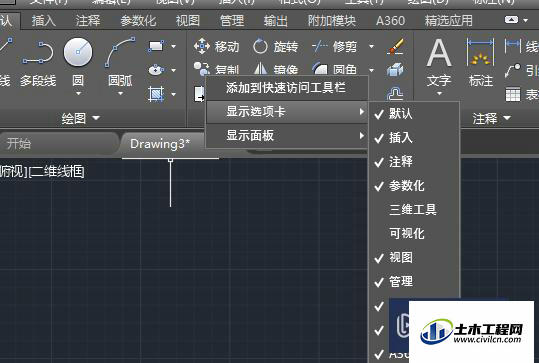This screenshot has width=539, height=363.
Task: Click the Mirror (镜像) tool
Action: click(275, 69)
